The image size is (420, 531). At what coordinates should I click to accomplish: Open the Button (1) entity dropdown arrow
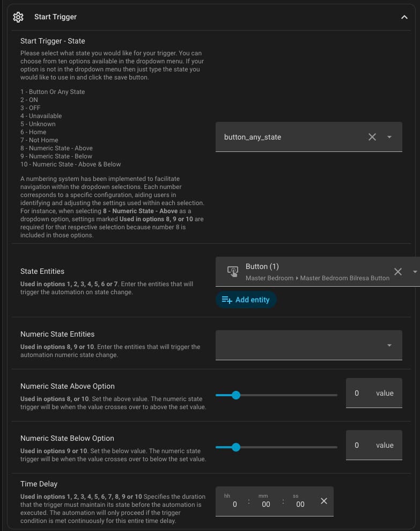[x=415, y=272]
